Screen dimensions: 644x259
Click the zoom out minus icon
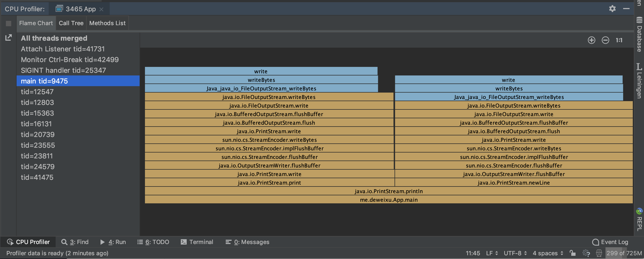(x=605, y=40)
